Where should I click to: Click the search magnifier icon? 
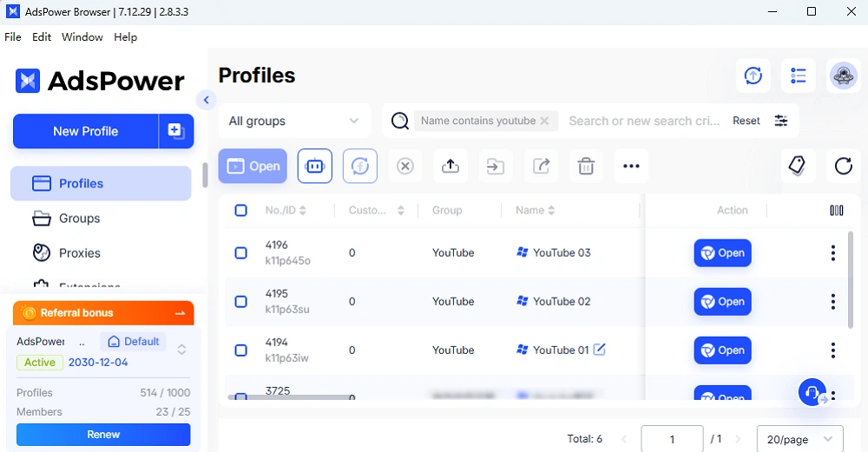coord(399,121)
